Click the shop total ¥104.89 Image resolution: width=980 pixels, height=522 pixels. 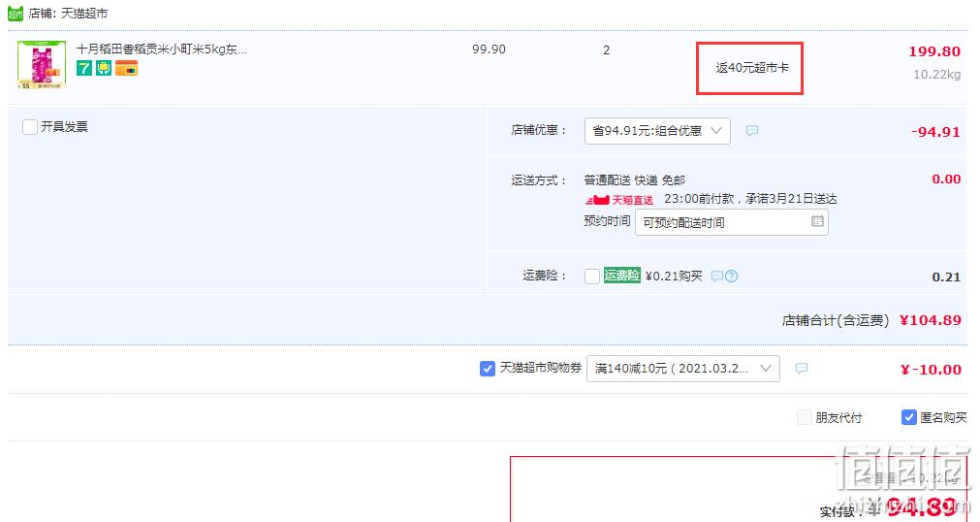tap(930, 320)
